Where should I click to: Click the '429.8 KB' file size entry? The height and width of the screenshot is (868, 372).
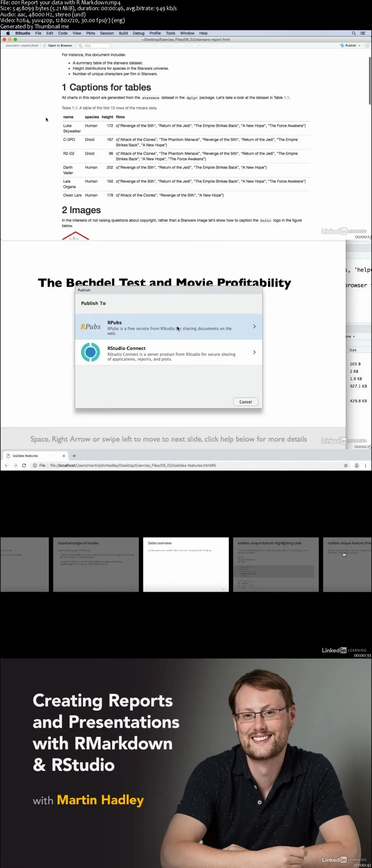(x=358, y=401)
